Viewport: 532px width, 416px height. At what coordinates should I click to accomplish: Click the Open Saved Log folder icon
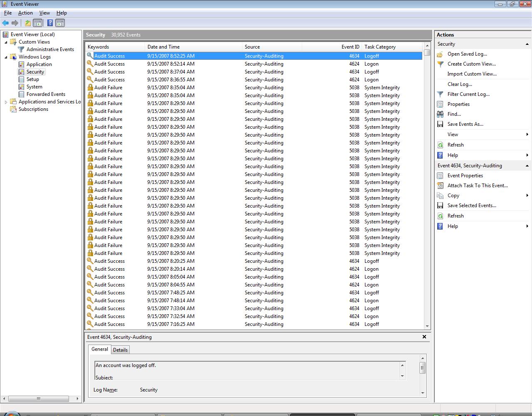coord(440,54)
